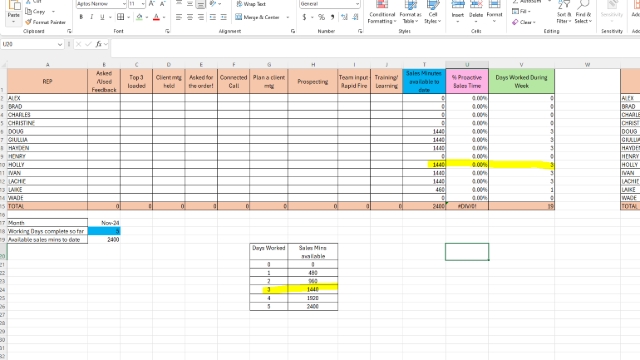The width and height of the screenshot is (640, 360).
Task: Click the Paste button
Action: tap(13, 12)
